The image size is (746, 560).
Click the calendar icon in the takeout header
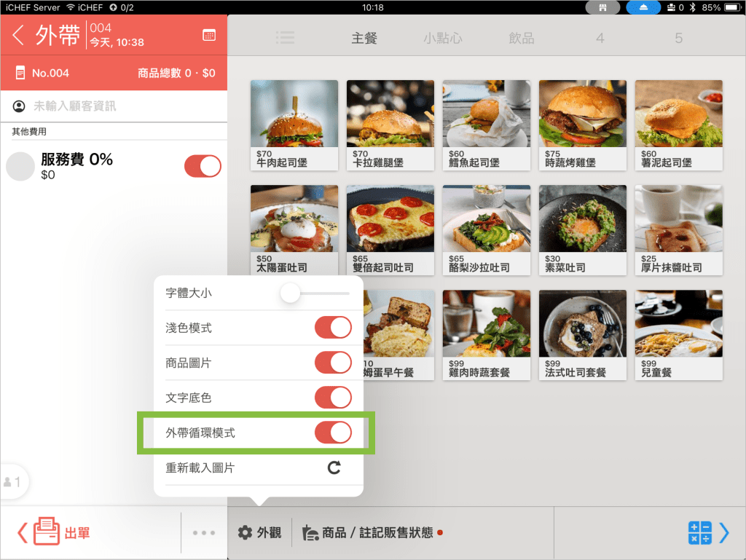click(209, 35)
